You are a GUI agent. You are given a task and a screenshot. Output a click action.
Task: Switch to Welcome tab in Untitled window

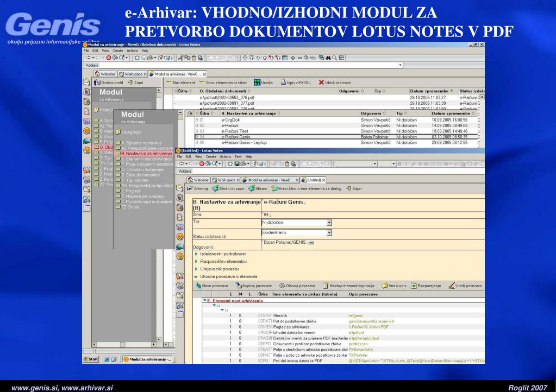tap(198, 180)
